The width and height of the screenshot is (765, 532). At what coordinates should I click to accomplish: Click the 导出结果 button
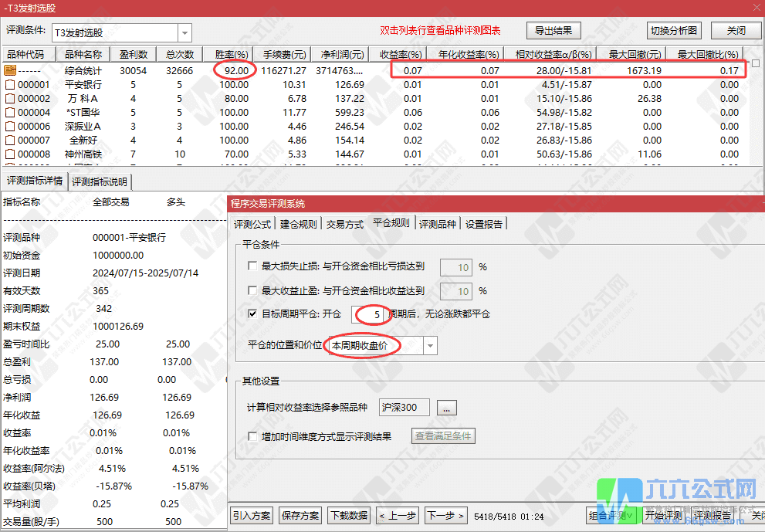553,30
